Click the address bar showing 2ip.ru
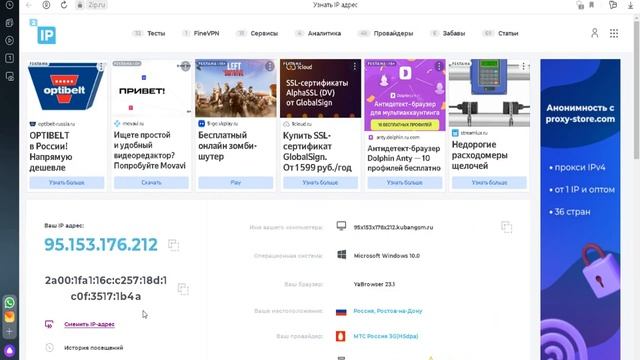Viewport: 640px width, 360px height. [x=97, y=5]
